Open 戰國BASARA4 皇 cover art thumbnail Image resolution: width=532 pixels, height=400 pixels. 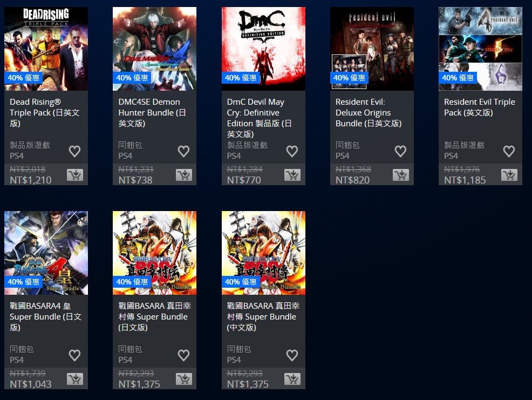(x=46, y=253)
